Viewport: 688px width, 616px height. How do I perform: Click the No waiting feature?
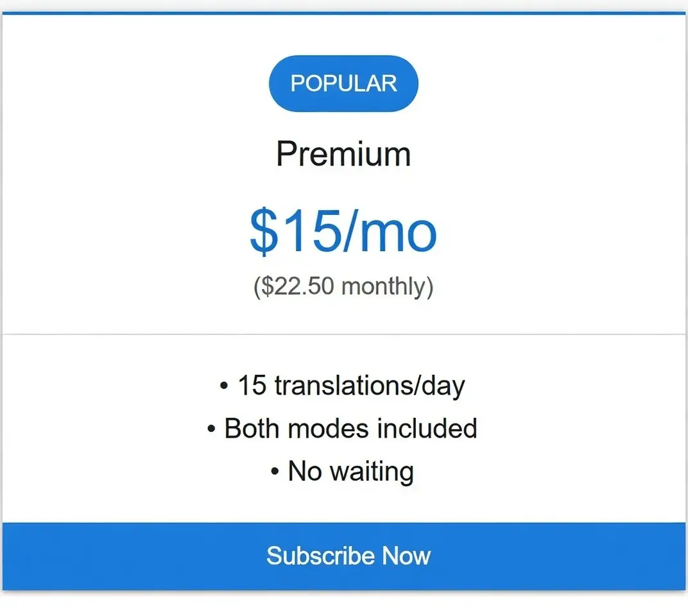point(350,472)
